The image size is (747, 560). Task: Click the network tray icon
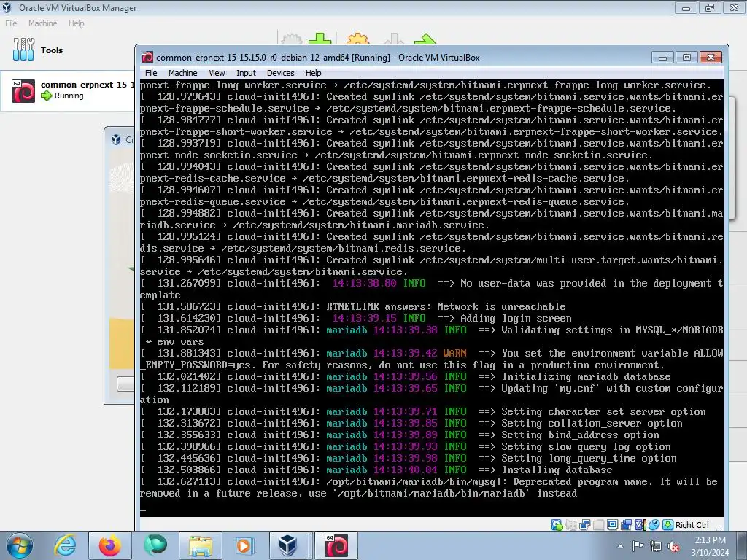(x=656, y=546)
